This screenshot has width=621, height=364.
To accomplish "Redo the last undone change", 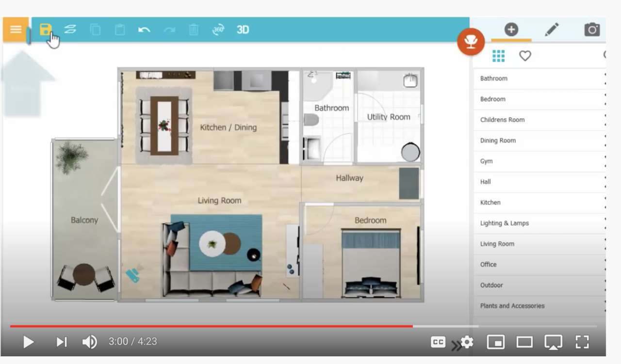I will tap(169, 29).
